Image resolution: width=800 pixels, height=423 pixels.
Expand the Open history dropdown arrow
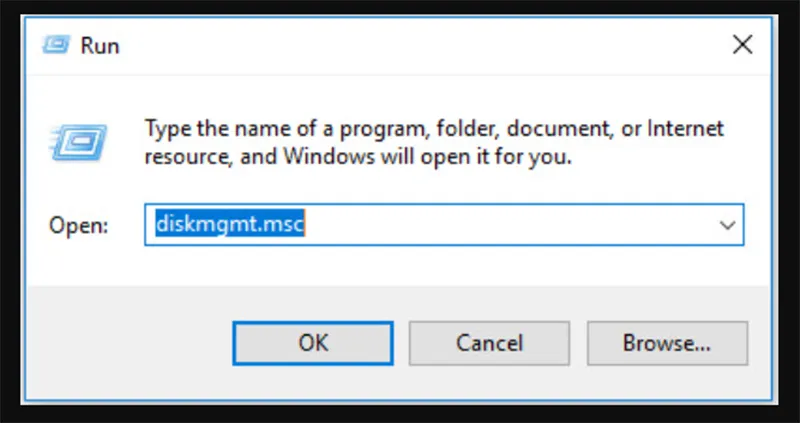pyautogui.click(x=727, y=225)
